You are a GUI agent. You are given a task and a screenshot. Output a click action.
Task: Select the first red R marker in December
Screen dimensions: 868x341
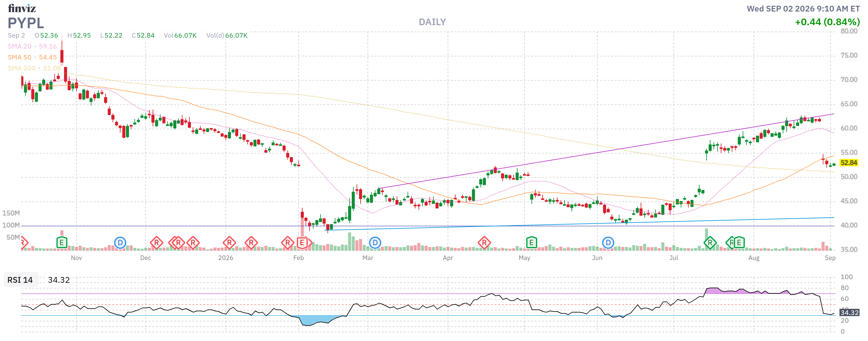pos(156,243)
